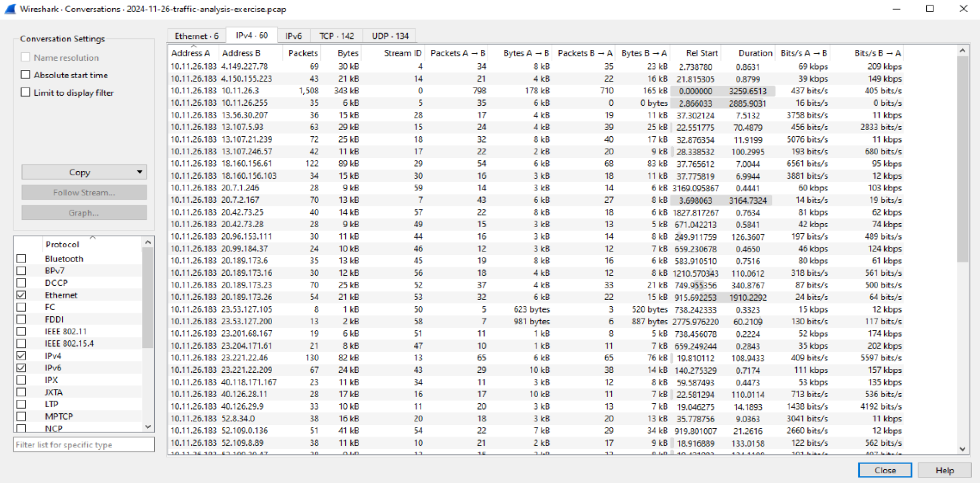Check the IPX protocol checkbox
The width and height of the screenshot is (980, 483).
21,379
